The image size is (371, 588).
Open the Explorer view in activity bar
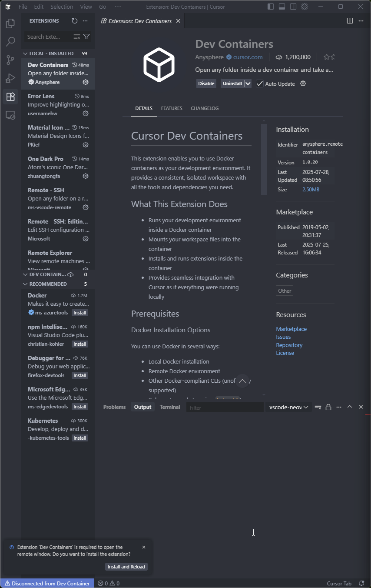pyautogui.click(x=10, y=23)
